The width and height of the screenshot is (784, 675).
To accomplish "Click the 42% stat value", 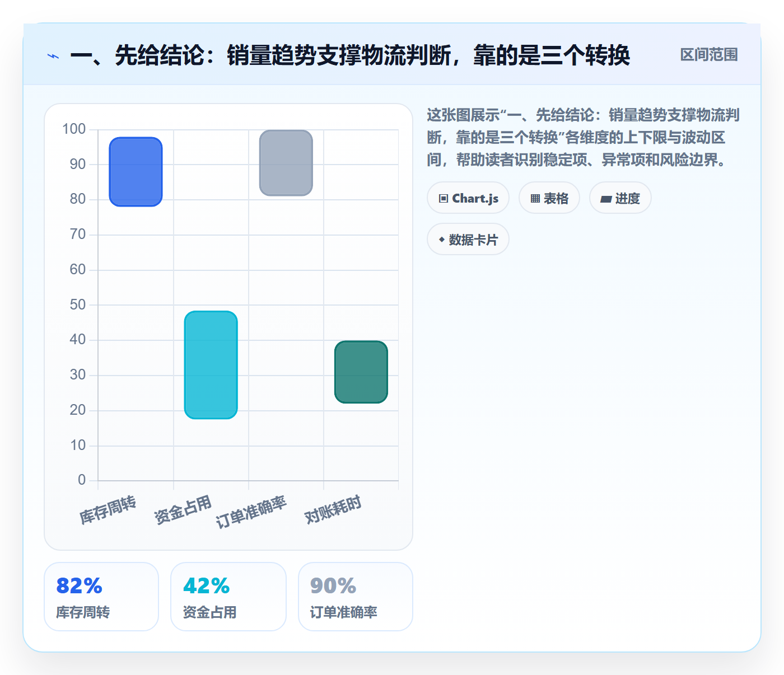I will pyautogui.click(x=207, y=586).
